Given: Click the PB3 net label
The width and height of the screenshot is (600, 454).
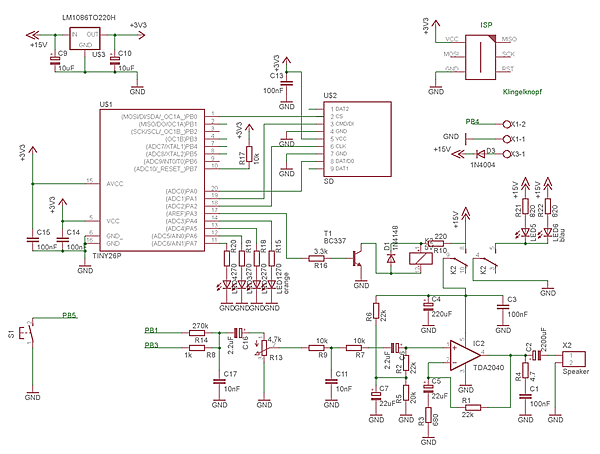Looking at the screenshot, I should click(x=152, y=345).
